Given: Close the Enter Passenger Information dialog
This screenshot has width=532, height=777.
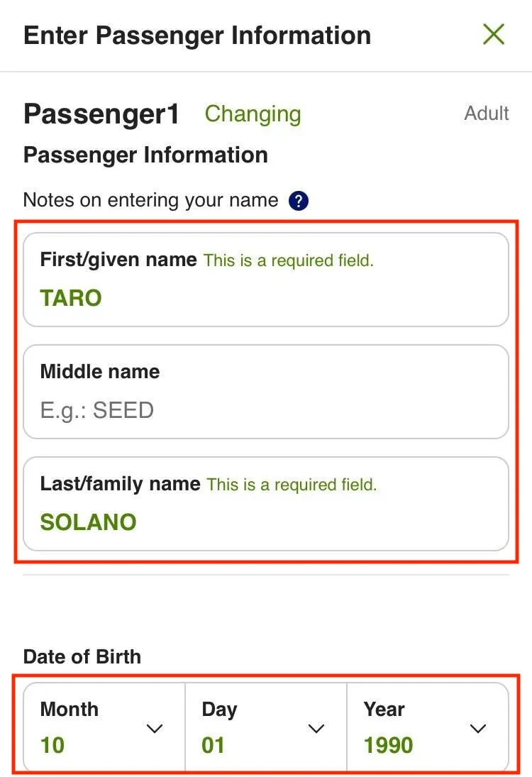Looking at the screenshot, I should [x=493, y=34].
